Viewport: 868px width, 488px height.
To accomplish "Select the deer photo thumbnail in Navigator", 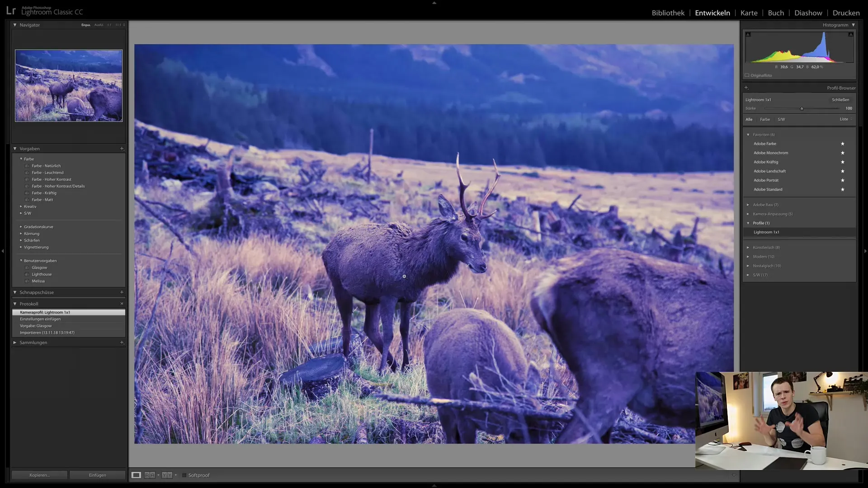I will tap(68, 85).
